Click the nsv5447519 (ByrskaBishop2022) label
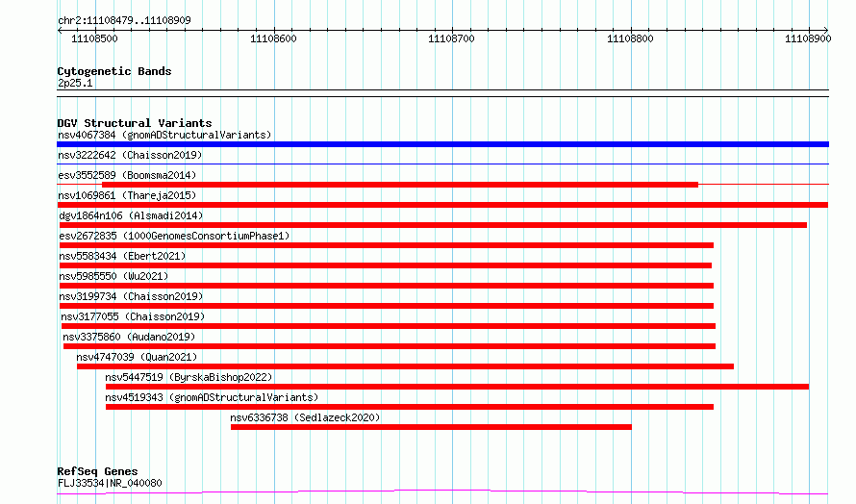Viewport: 856px width, 504px height. click(189, 377)
